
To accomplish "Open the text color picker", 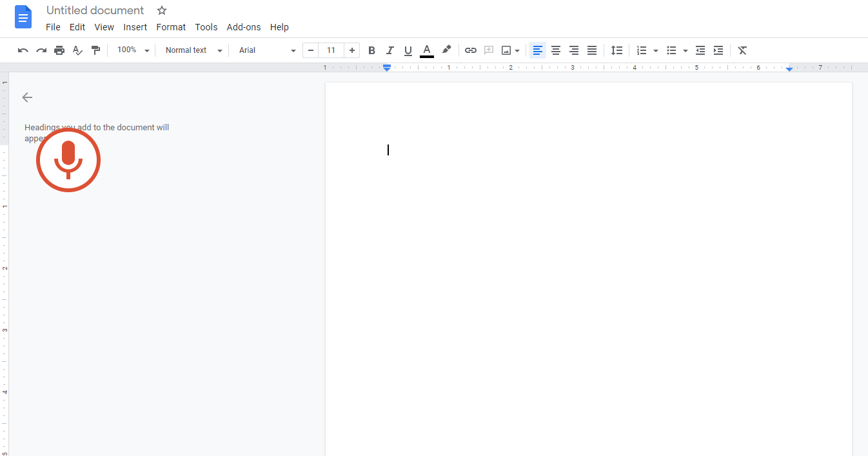I will [x=426, y=50].
